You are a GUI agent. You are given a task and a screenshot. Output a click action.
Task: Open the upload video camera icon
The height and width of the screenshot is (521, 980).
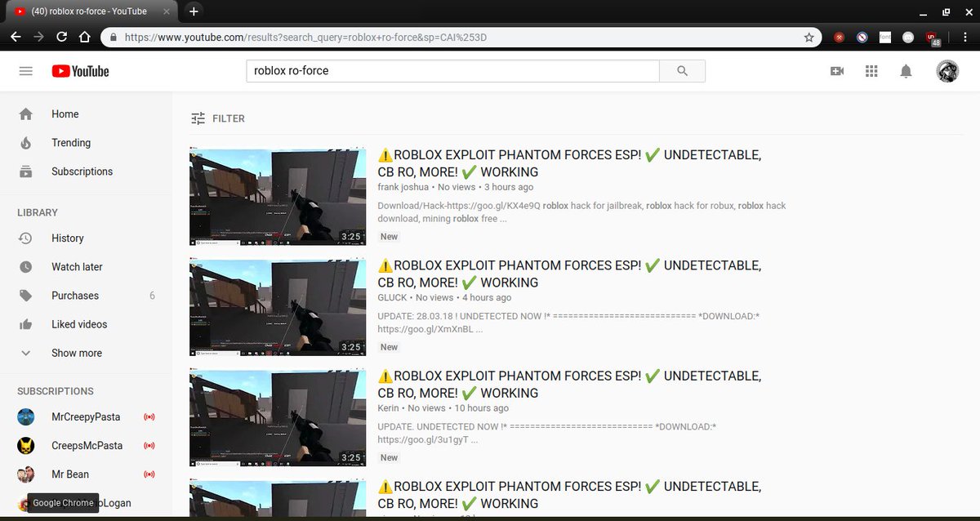tap(837, 71)
